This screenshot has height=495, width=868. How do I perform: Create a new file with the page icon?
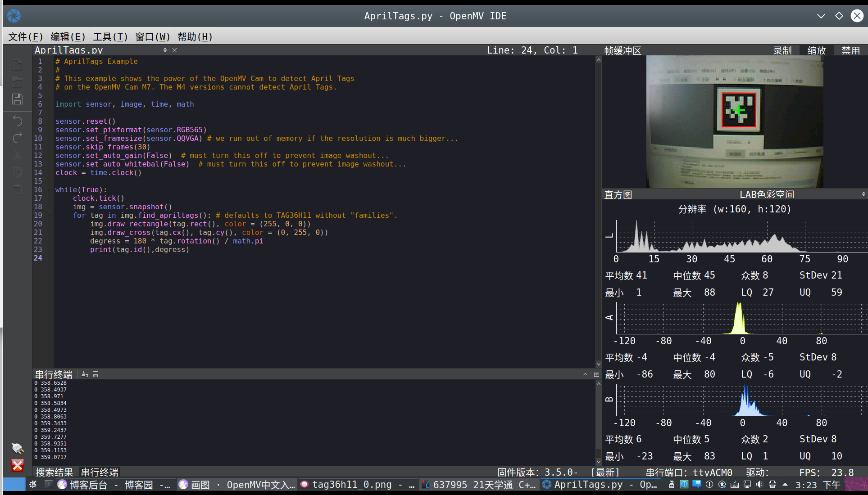pos(18,65)
